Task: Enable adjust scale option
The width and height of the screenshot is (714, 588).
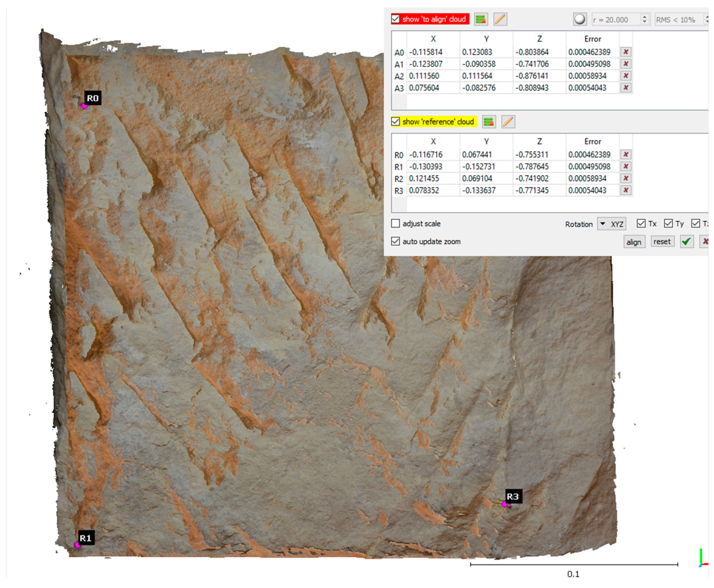Action: [395, 224]
